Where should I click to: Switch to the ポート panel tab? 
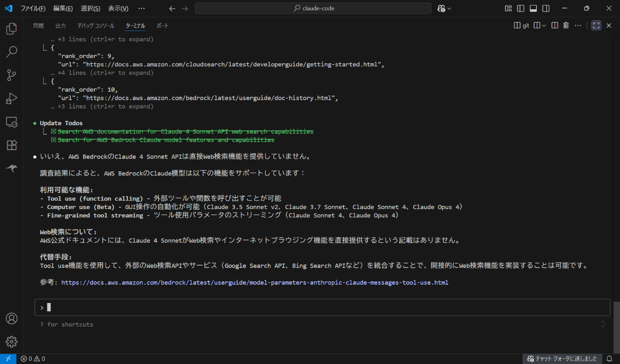pyautogui.click(x=163, y=26)
